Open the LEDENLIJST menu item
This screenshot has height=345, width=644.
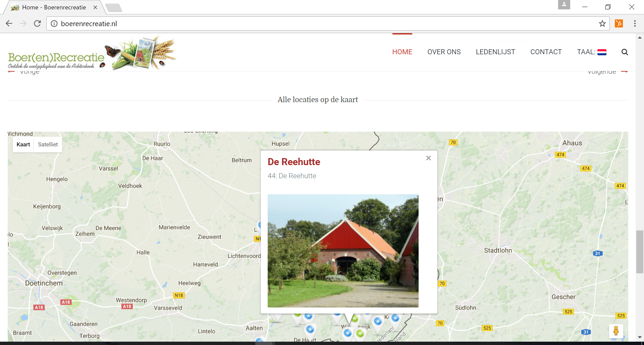495,52
